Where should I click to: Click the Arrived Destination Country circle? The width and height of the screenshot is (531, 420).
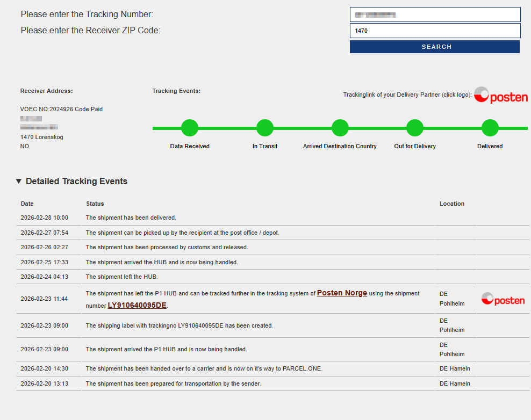click(x=340, y=128)
